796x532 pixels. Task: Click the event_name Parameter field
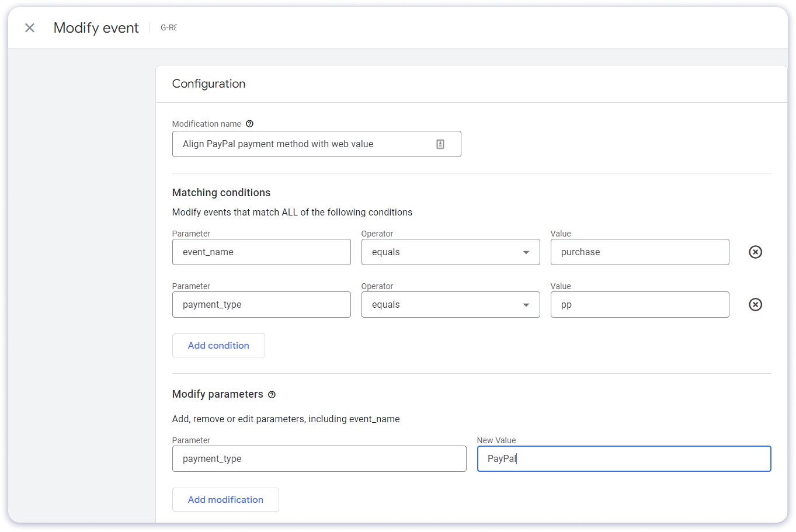pyautogui.click(x=261, y=252)
